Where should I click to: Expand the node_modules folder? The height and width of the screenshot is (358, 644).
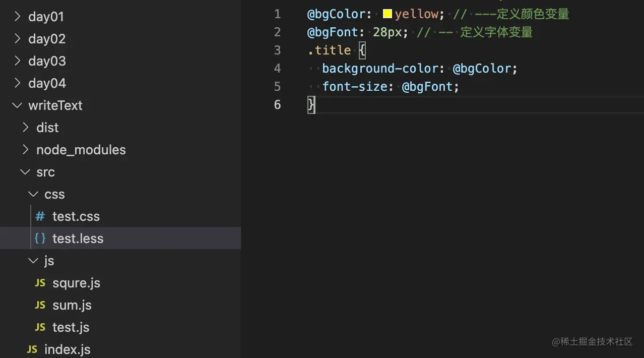tap(26, 150)
